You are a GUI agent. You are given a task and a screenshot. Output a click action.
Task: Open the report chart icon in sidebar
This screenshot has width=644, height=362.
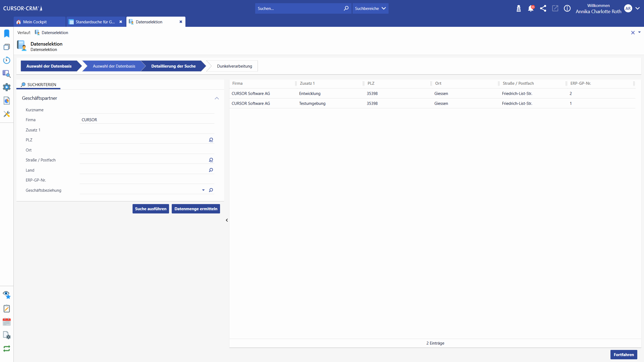tap(7, 101)
